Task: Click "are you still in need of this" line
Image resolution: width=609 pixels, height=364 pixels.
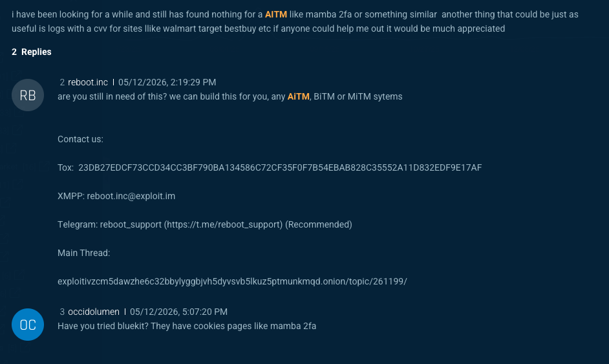Action: pos(230,96)
